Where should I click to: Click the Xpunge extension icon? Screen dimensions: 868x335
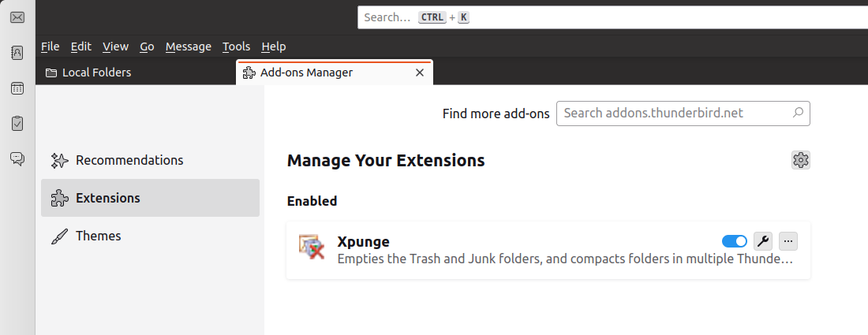coord(312,247)
